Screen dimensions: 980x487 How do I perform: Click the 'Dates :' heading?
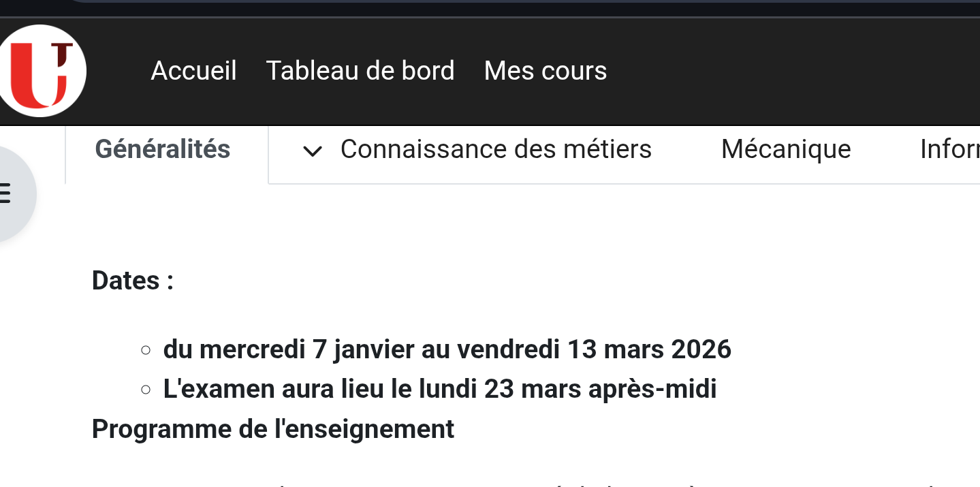tap(133, 280)
